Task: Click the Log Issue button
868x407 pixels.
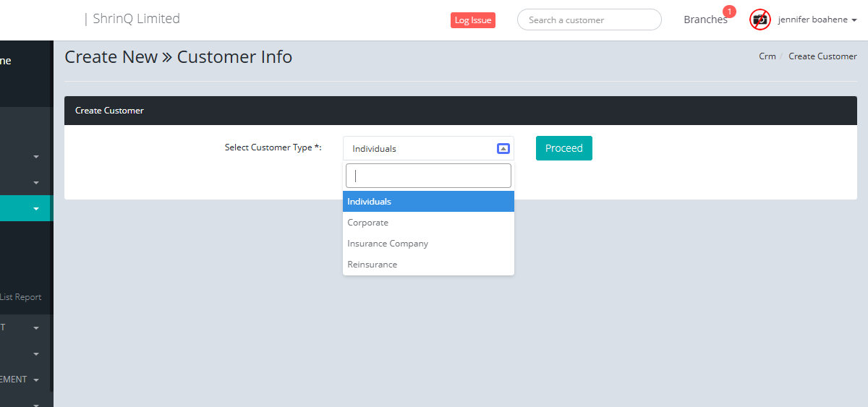Action: click(472, 20)
